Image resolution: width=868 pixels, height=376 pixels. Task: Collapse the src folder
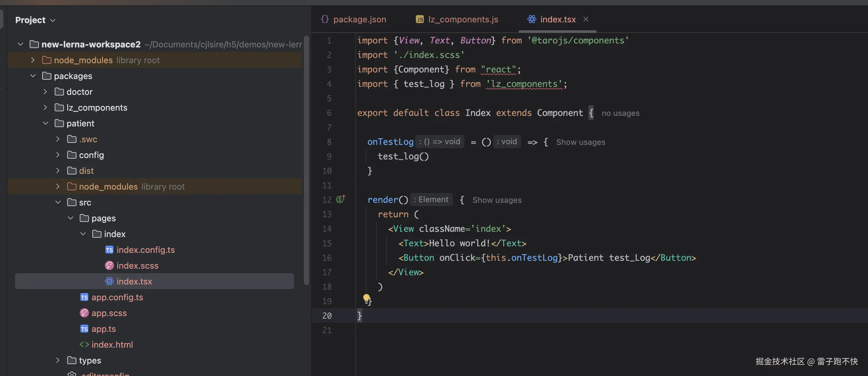coord(58,202)
